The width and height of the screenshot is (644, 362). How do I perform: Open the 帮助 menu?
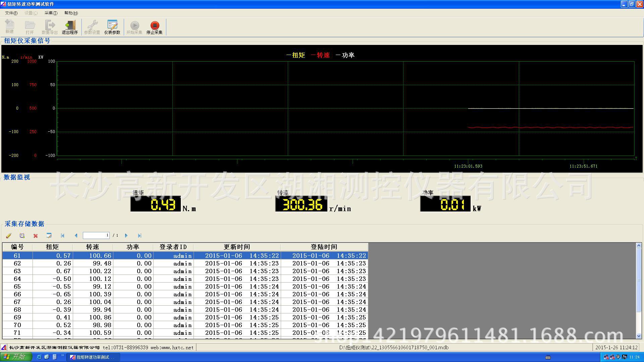[x=71, y=13]
